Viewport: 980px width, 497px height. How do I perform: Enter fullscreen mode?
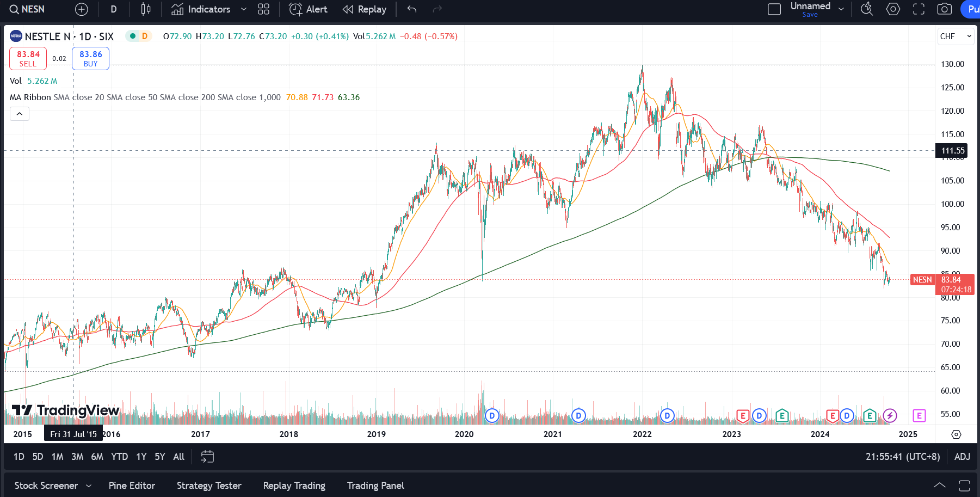point(919,9)
